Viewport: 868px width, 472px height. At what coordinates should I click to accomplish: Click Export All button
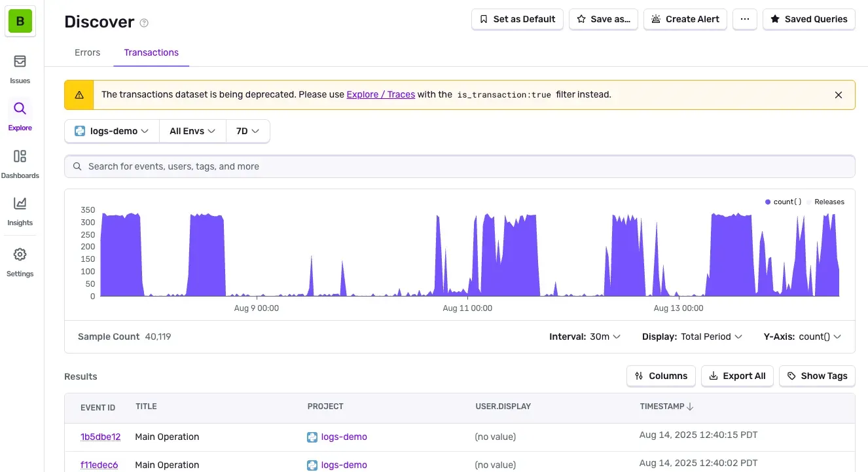[737, 376]
